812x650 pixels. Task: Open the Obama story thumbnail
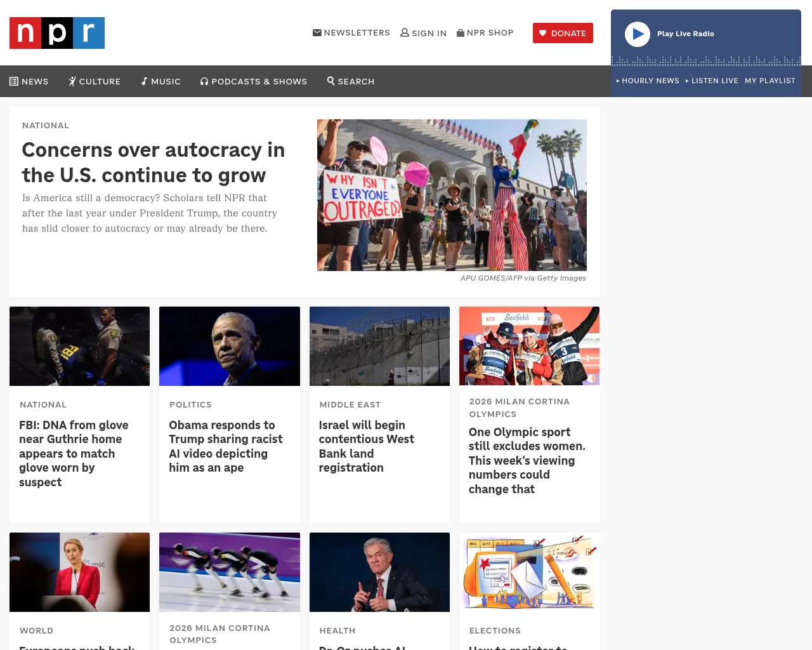pyautogui.click(x=230, y=346)
